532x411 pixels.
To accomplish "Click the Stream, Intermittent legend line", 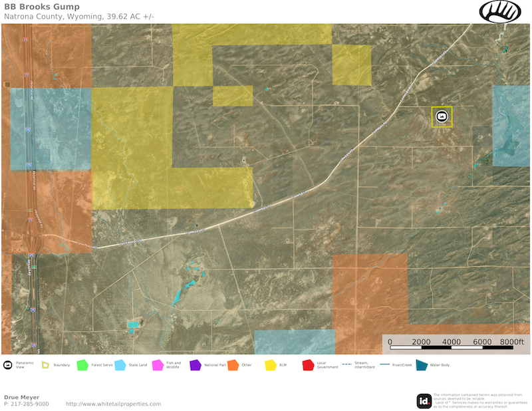I will coord(346,366).
